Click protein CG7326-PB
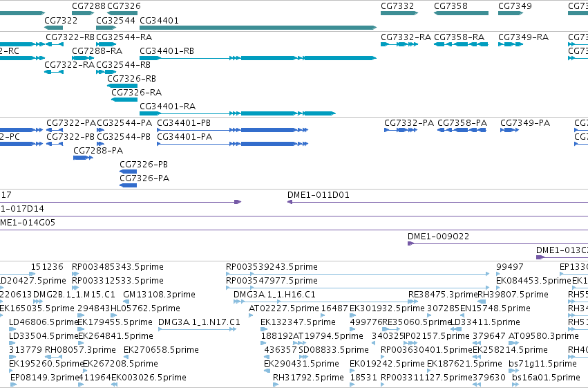This screenshot has height=388, width=588. coord(129,172)
